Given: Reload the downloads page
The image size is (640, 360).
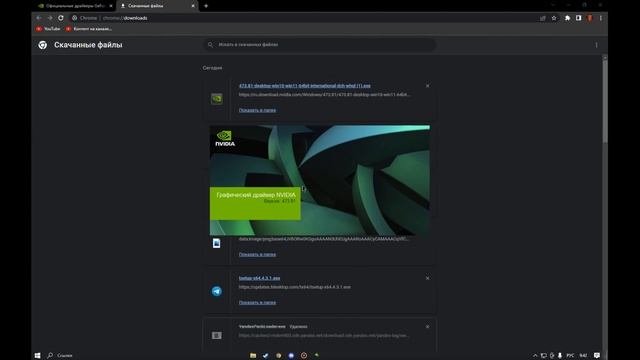Looking at the screenshot, I should [61, 18].
